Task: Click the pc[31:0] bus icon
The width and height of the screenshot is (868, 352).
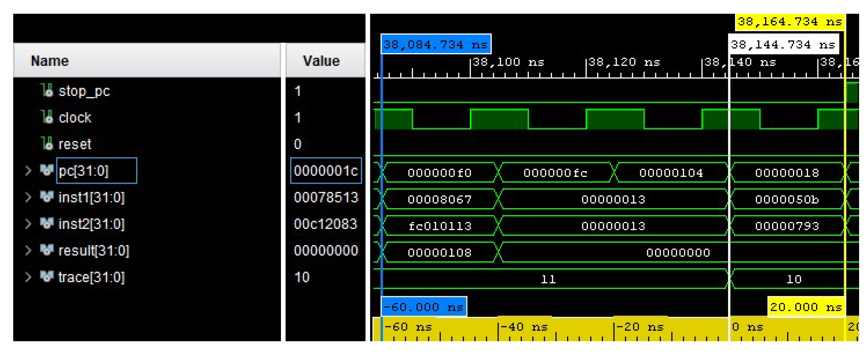Action: (x=47, y=171)
